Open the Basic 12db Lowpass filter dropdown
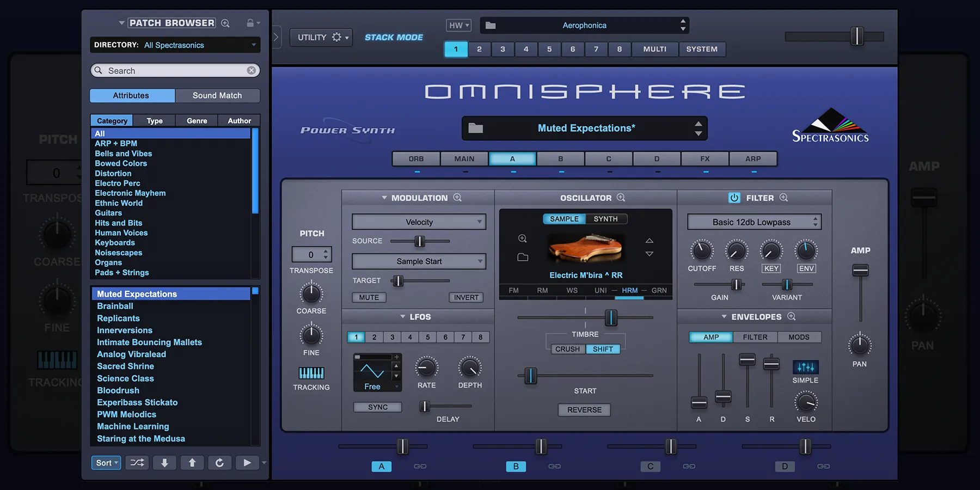Viewport: 980px width, 490px height. [x=754, y=222]
